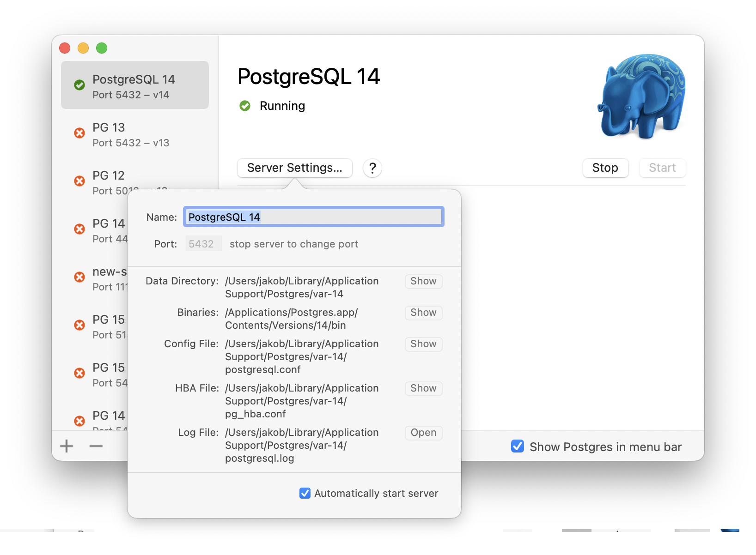The height and width of the screenshot is (555, 756).
Task: Click the green checkmark beside Running status
Action: point(245,106)
